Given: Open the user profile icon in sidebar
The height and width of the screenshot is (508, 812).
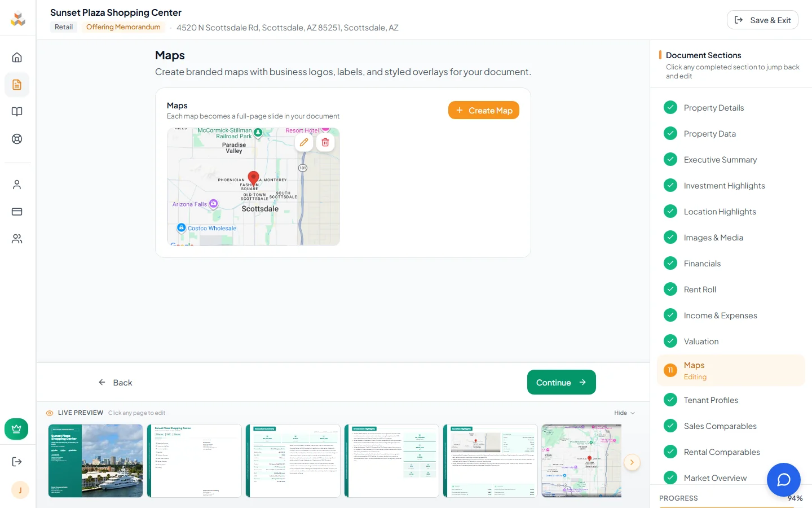Looking at the screenshot, I should 17,185.
